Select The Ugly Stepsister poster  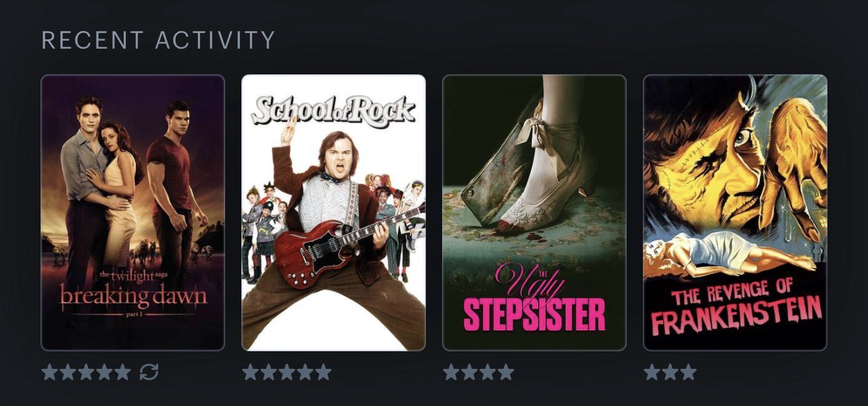pyautogui.click(x=534, y=213)
